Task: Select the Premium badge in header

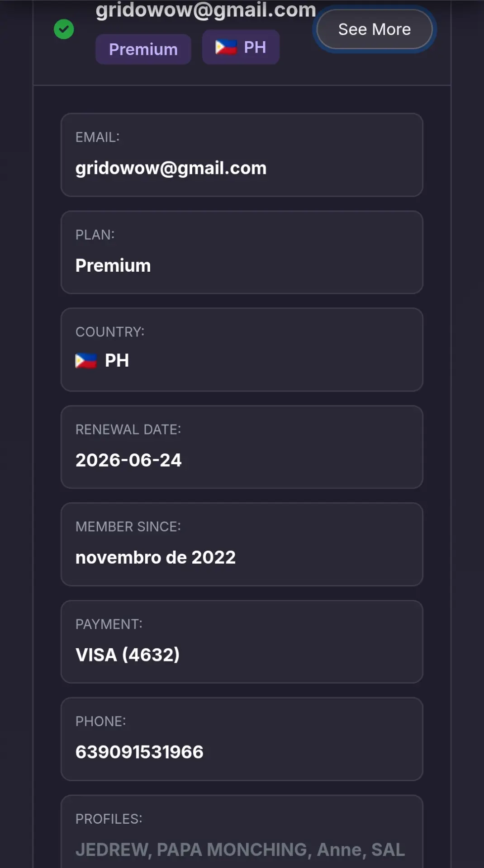Action: coord(143,49)
